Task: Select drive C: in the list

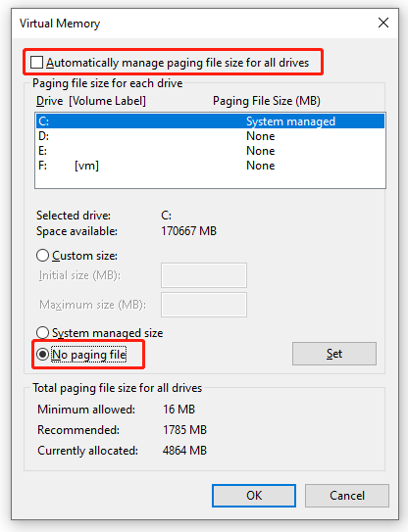Action: pos(210,121)
